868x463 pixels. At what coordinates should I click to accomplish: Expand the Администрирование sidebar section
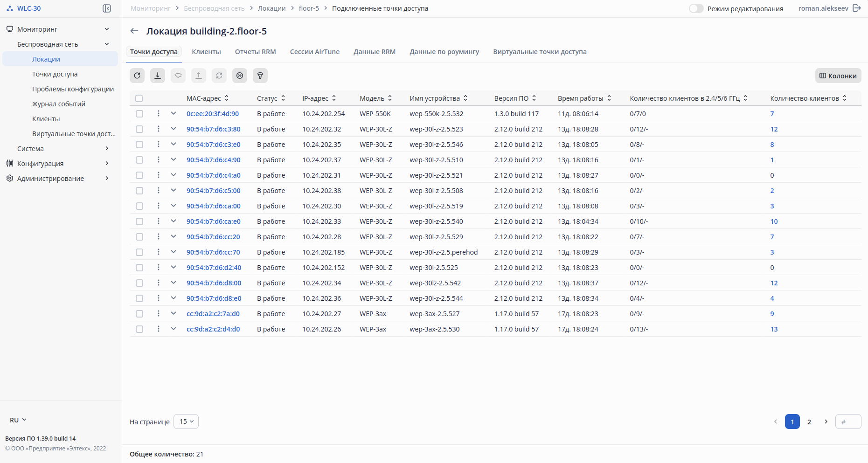point(107,178)
